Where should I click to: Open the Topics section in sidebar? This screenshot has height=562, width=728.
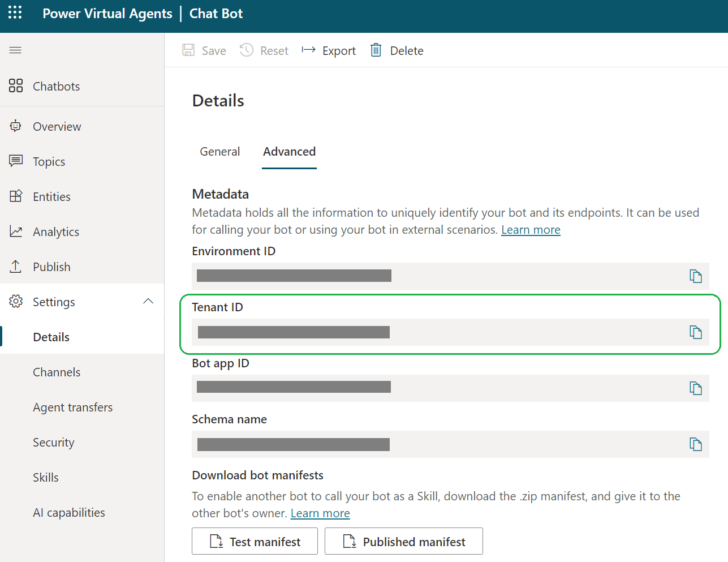point(49,161)
